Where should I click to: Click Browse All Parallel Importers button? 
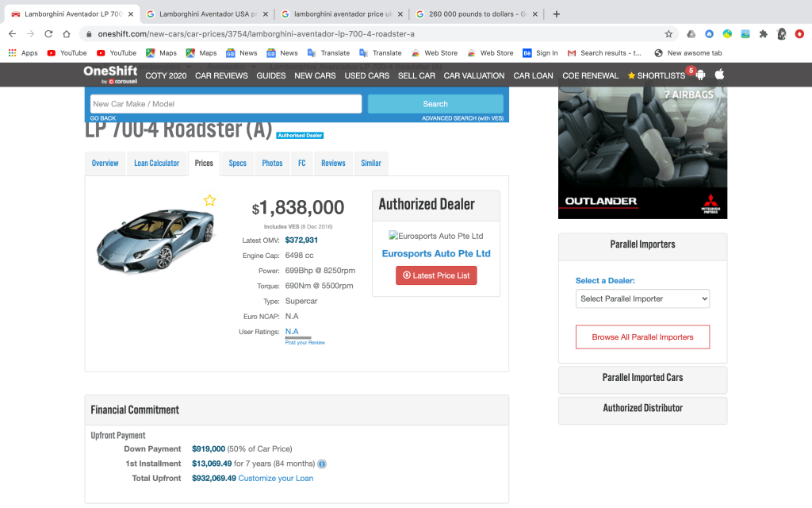(x=642, y=337)
